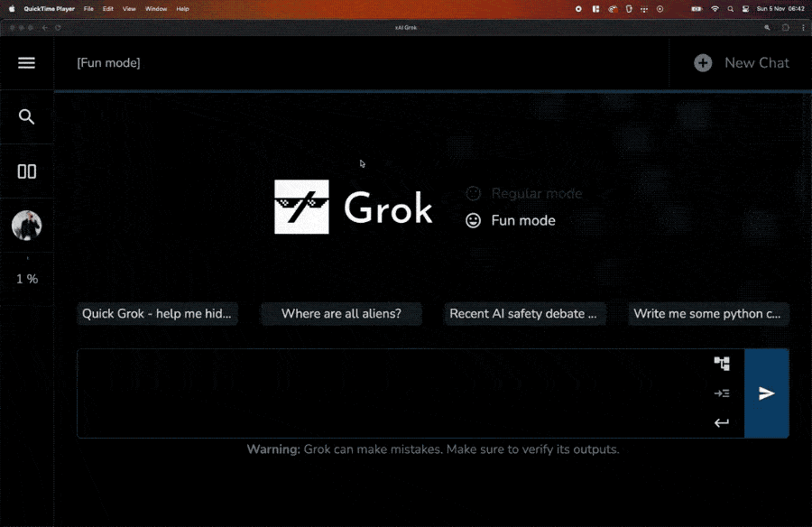The height and width of the screenshot is (527, 812).
Task: Open the hamburger menu in the sidebar
Action: tap(26, 62)
